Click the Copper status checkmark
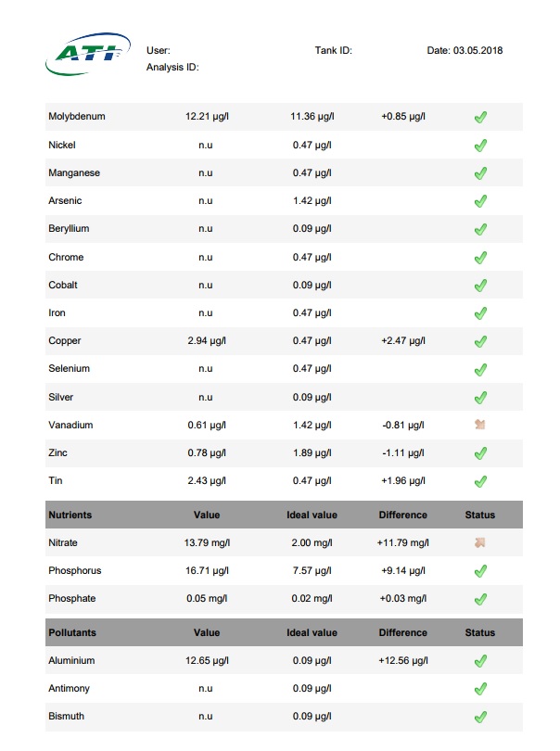Image resolution: width=560 pixels, height=751 pixels. click(480, 341)
